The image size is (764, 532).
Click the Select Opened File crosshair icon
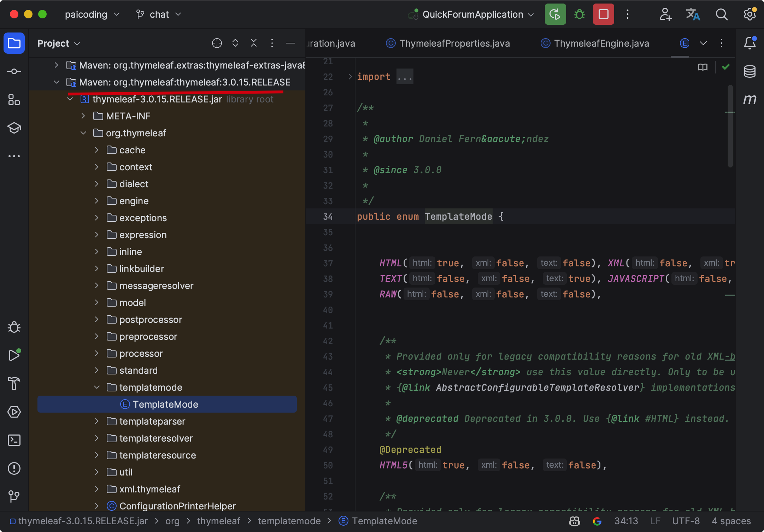(217, 43)
